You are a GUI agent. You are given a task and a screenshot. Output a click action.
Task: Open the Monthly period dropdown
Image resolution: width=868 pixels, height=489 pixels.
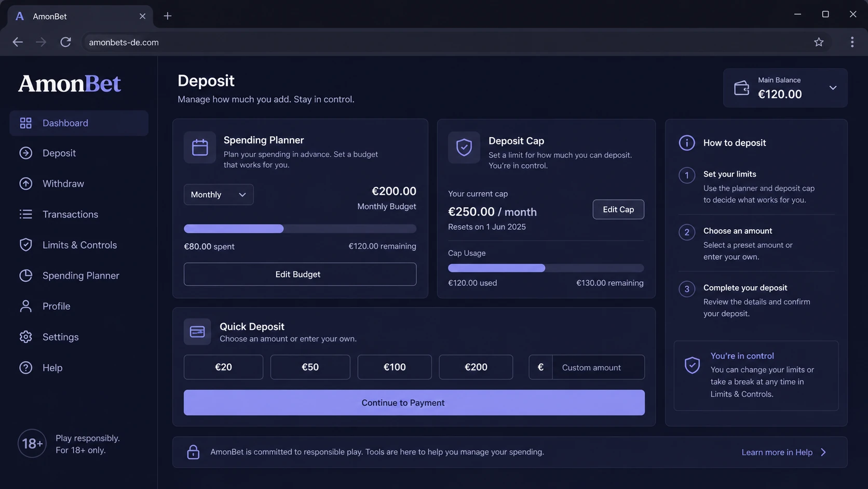click(x=219, y=194)
